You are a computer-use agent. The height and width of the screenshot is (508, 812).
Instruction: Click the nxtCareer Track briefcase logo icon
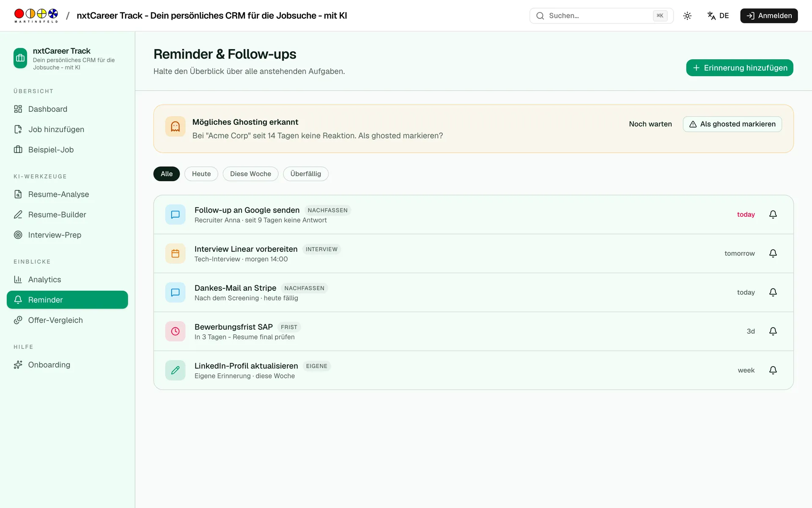tap(20, 58)
